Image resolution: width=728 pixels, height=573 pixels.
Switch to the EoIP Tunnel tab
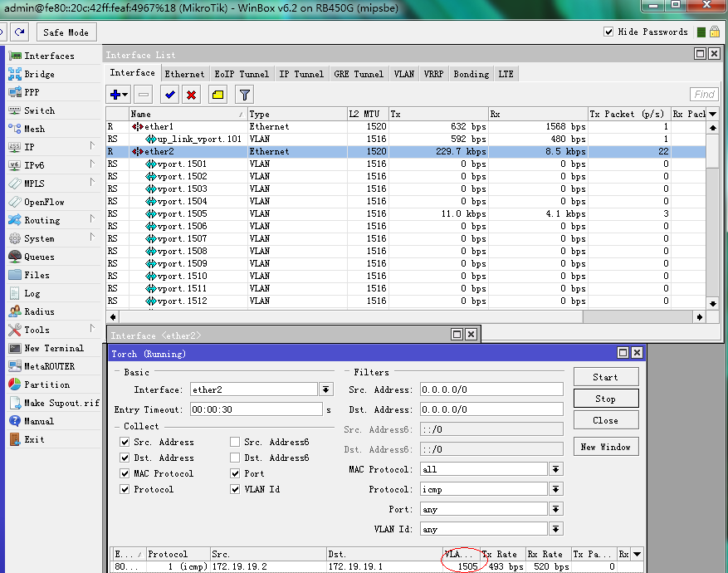click(241, 74)
